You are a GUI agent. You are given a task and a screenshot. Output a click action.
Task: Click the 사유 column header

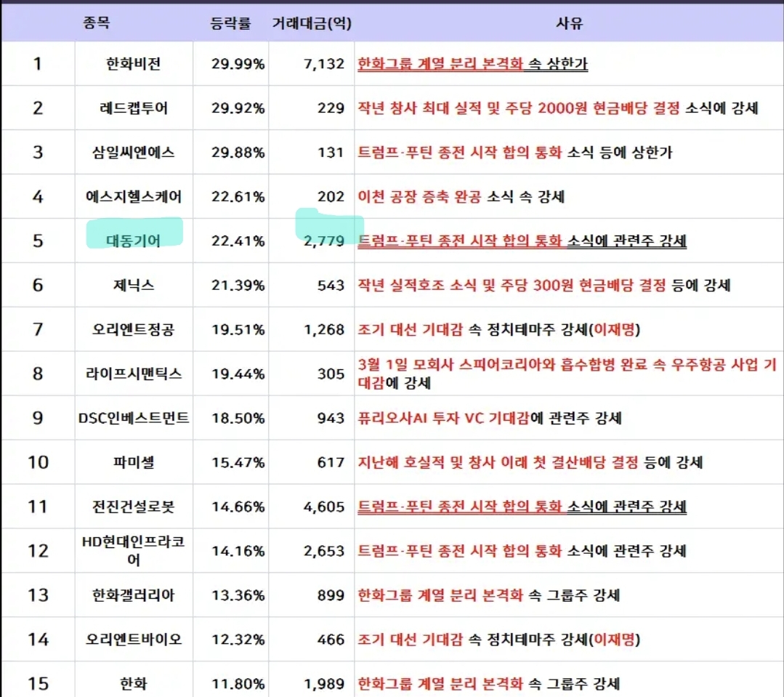coord(569,23)
